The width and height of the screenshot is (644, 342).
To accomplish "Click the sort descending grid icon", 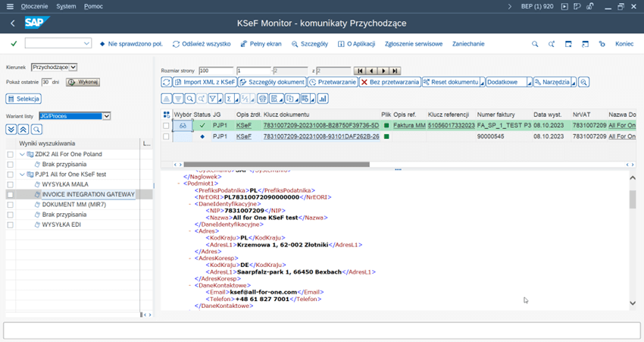I will point(178,99).
